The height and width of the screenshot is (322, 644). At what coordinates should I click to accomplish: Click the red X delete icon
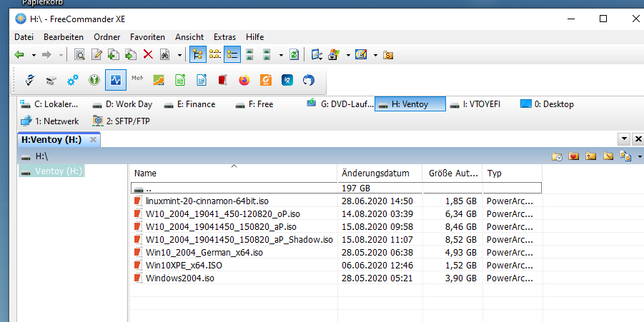(x=148, y=54)
